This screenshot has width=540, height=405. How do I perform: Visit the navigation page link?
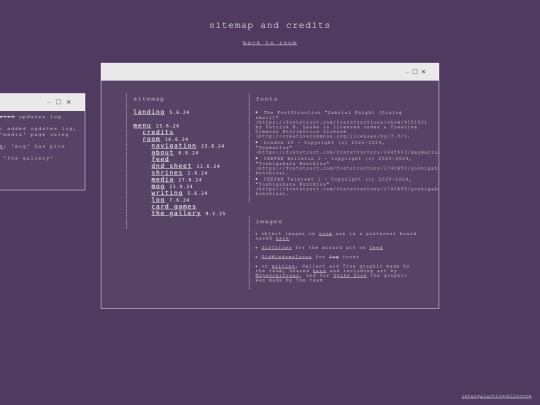(x=174, y=146)
